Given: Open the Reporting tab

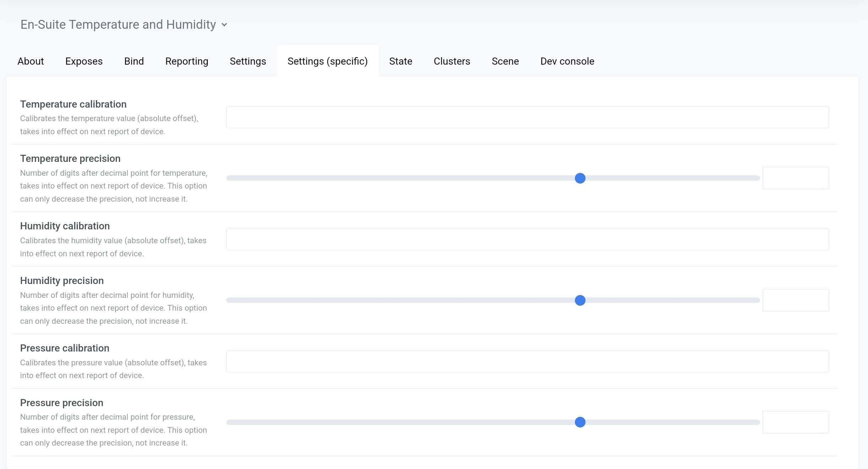Looking at the screenshot, I should click(x=187, y=61).
